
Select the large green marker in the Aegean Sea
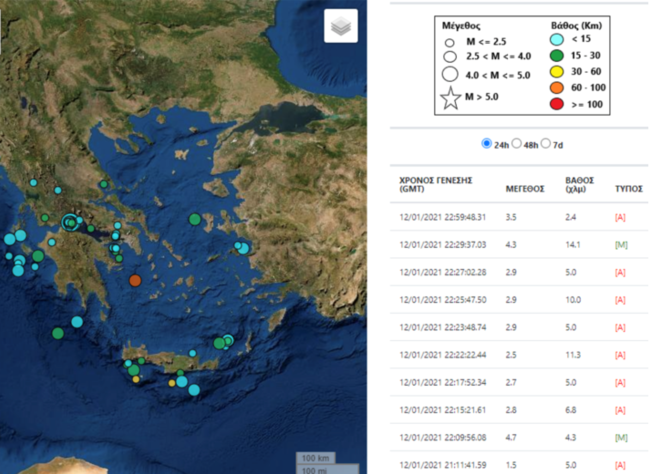[x=195, y=220]
